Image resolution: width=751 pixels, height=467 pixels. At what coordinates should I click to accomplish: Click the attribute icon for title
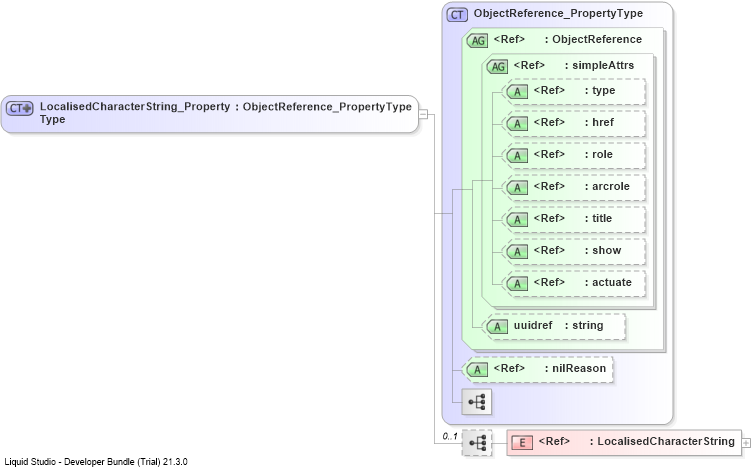point(517,220)
